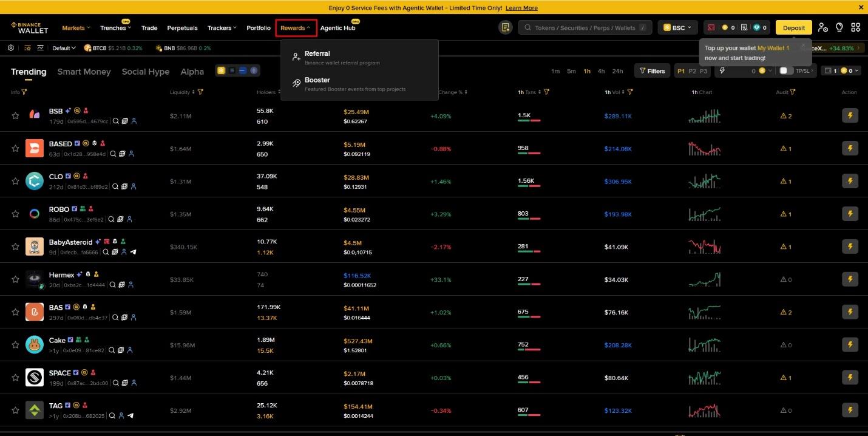The height and width of the screenshot is (436, 868).
Task: Collapse the Rewards dropdown menu
Action: click(x=296, y=28)
